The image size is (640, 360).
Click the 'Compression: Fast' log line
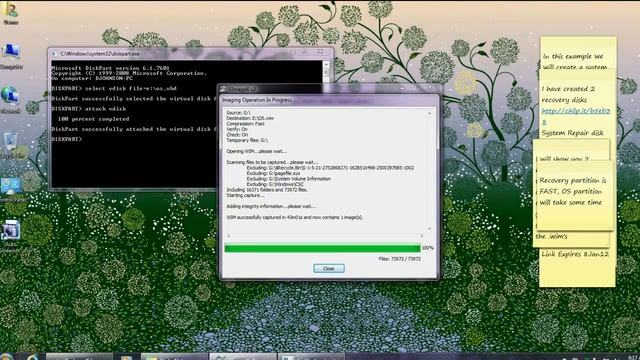point(245,124)
